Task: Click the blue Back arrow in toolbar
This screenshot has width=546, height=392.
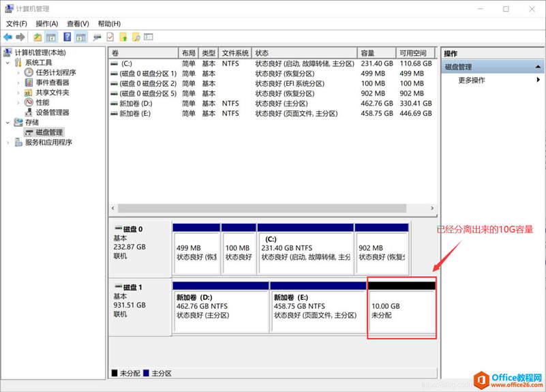Action: coord(7,37)
